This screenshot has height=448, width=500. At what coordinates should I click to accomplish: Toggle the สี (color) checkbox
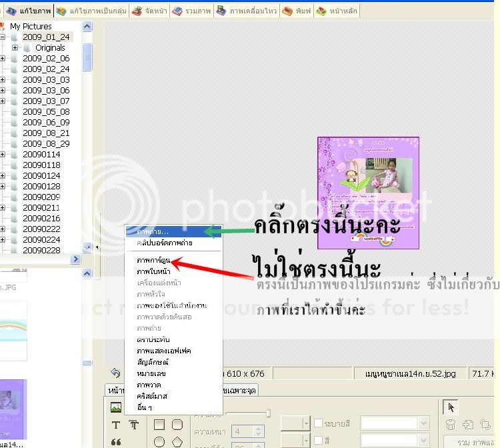[317, 440]
